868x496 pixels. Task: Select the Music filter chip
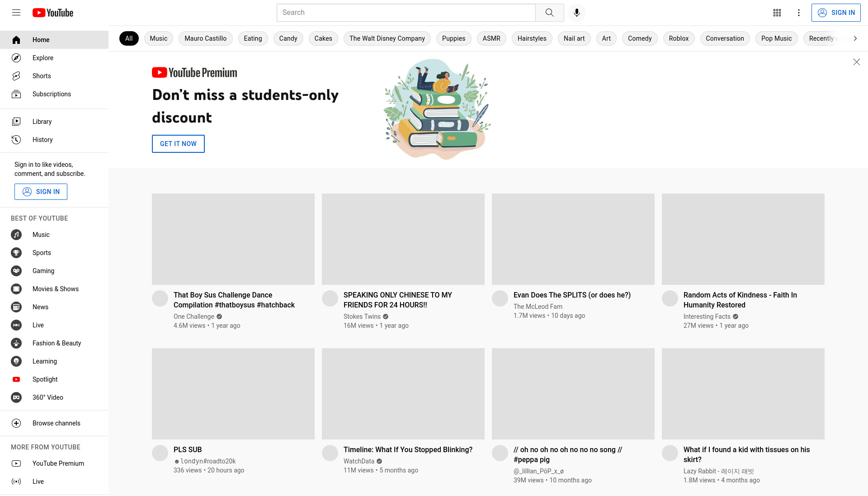tap(159, 38)
